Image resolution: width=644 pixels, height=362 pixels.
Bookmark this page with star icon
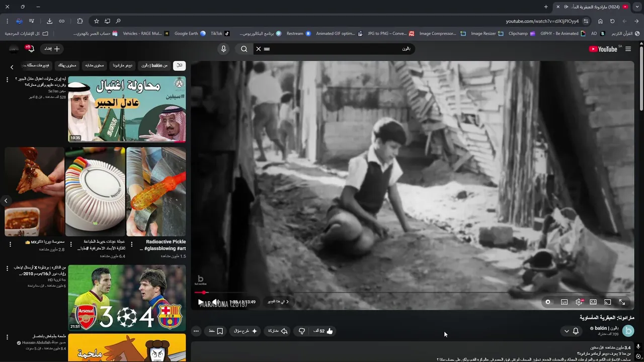(x=97, y=21)
